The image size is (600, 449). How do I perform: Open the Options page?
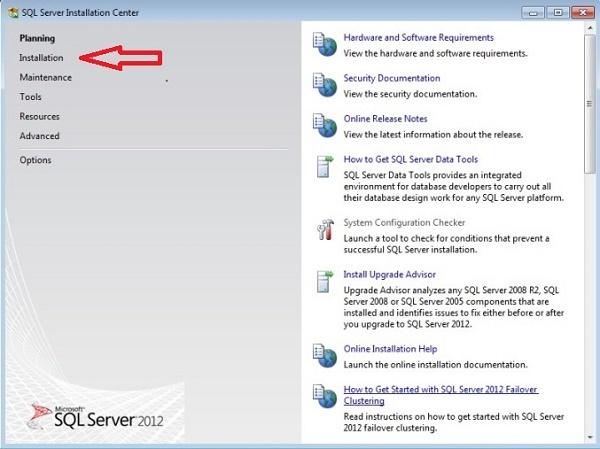(x=35, y=160)
